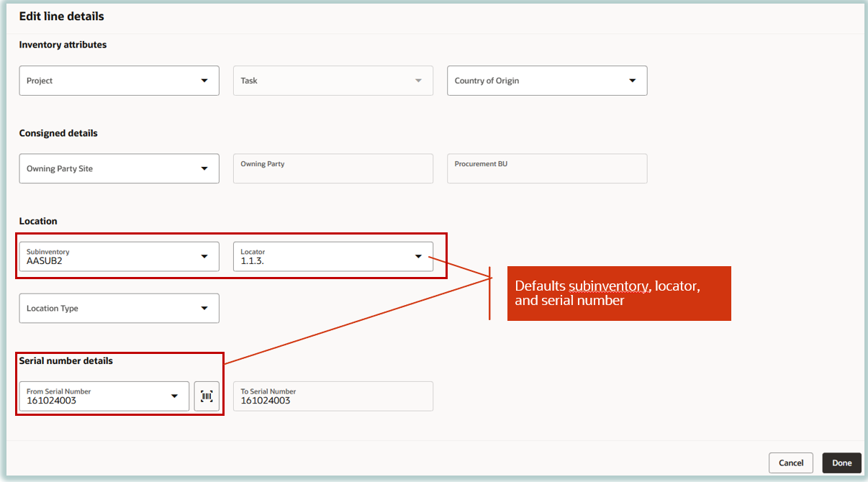Click the Owning Party field
Screen dimensions: 868x482
click(x=333, y=168)
